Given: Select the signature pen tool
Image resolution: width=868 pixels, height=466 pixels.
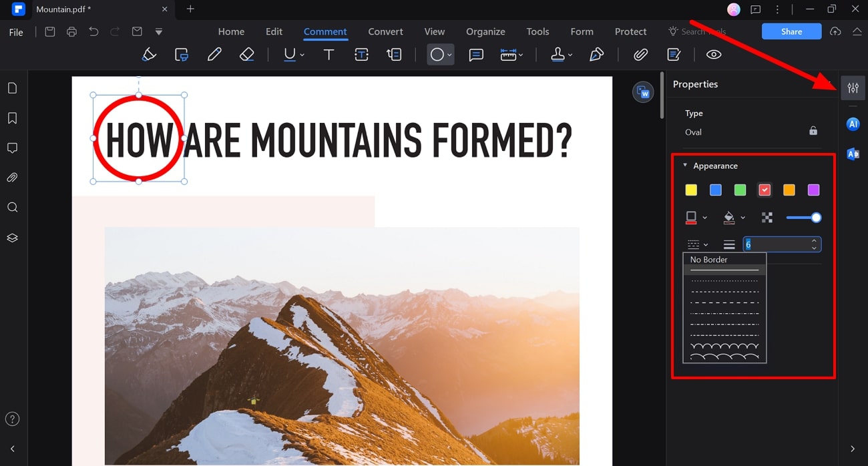Looking at the screenshot, I should tap(596, 55).
